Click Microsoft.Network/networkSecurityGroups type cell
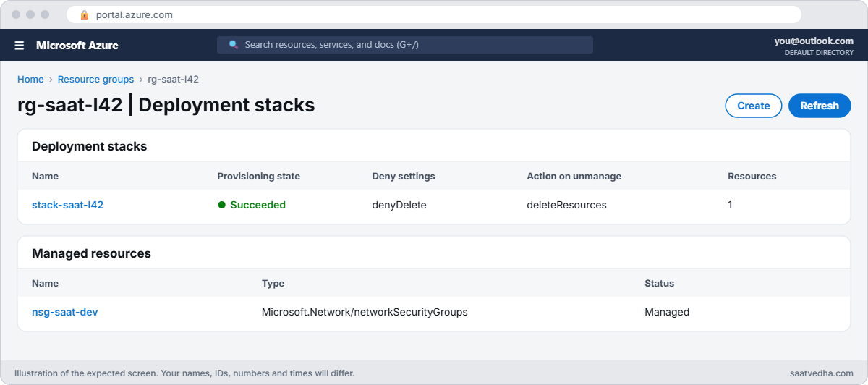 (x=365, y=312)
